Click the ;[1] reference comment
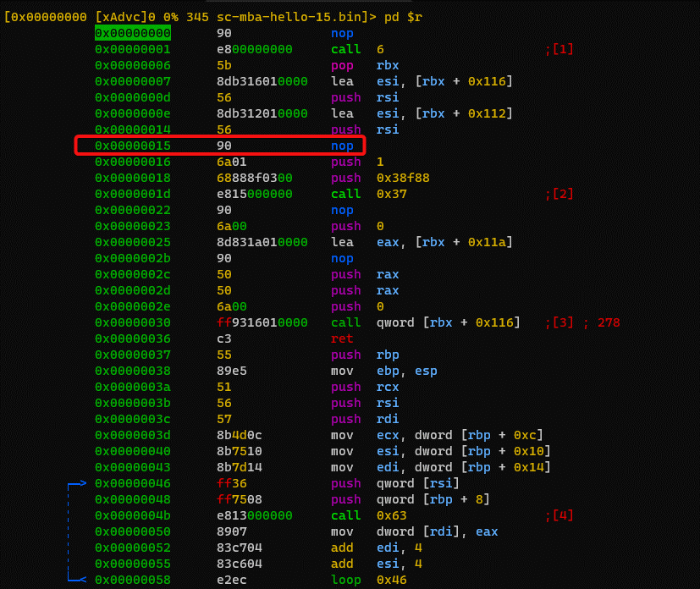The width and height of the screenshot is (700, 589). click(x=559, y=49)
